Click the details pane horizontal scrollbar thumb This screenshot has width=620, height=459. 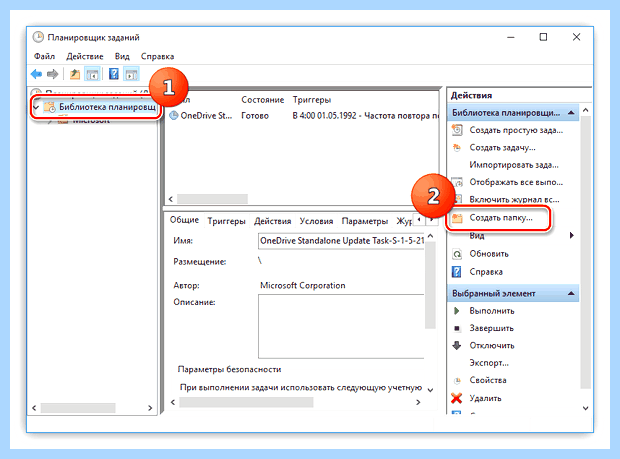246,402
